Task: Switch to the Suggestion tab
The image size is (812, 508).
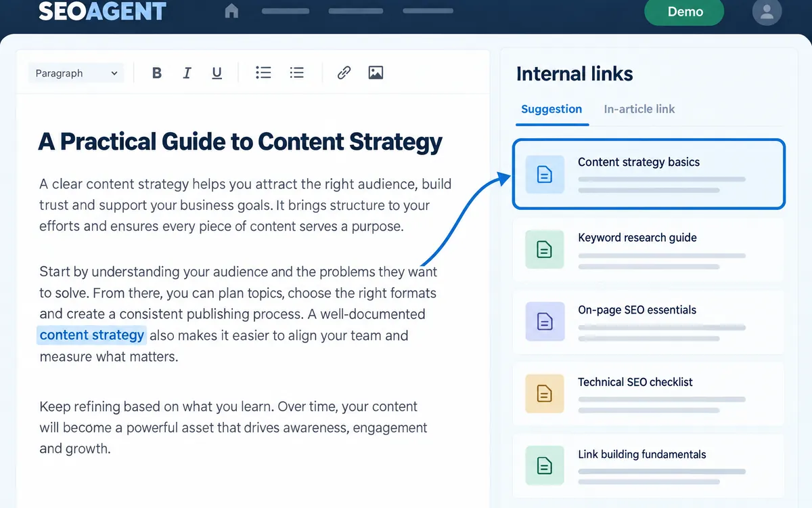Action: (x=551, y=109)
